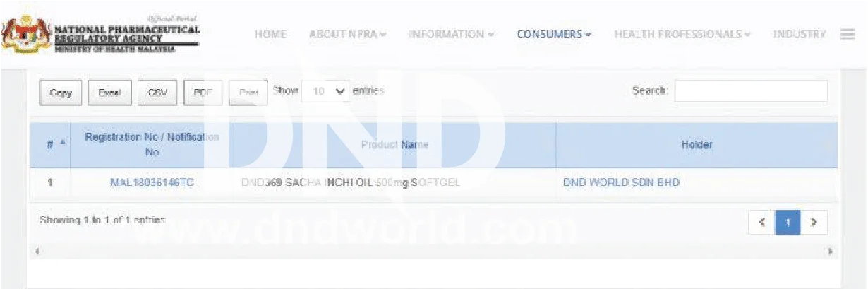This screenshot has width=868, height=289.
Task: Expand Health Professionals menu
Action: [x=682, y=34]
